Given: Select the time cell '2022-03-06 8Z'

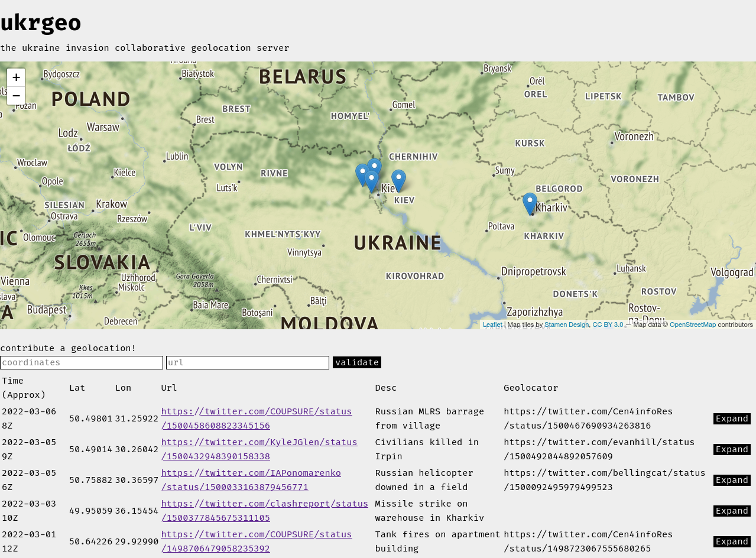Looking at the screenshot, I should (29, 418).
